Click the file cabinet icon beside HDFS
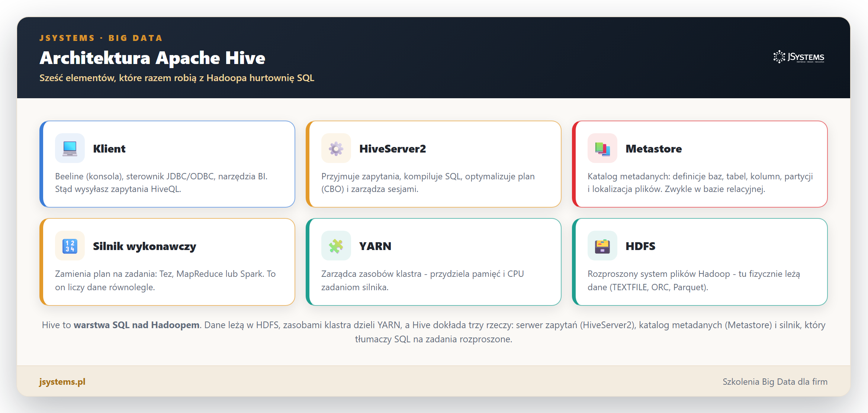This screenshot has height=413, width=868. click(602, 246)
